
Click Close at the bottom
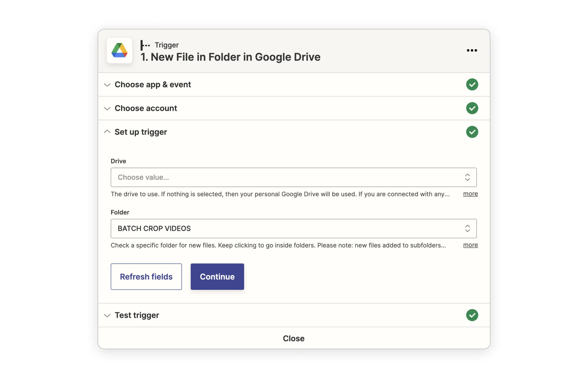[x=294, y=338]
